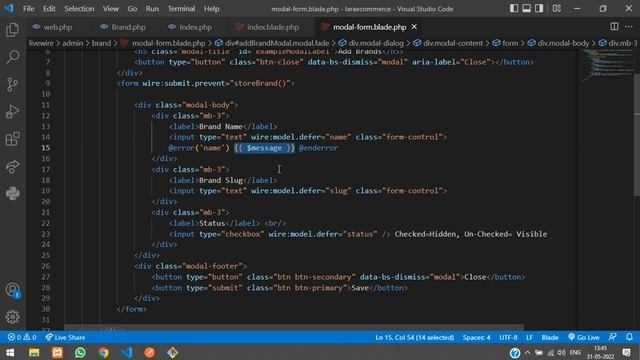Show errors and warnings count
The height and width of the screenshot is (360, 640).
22,337
